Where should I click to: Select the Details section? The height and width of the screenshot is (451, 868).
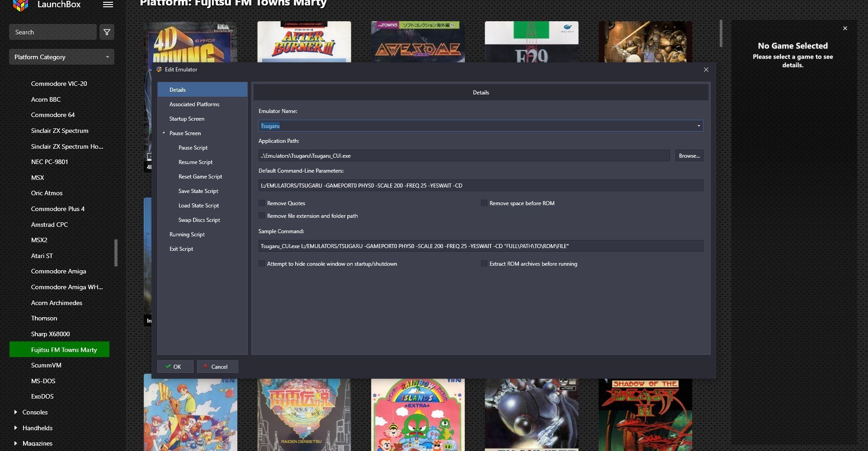tap(203, 89)
